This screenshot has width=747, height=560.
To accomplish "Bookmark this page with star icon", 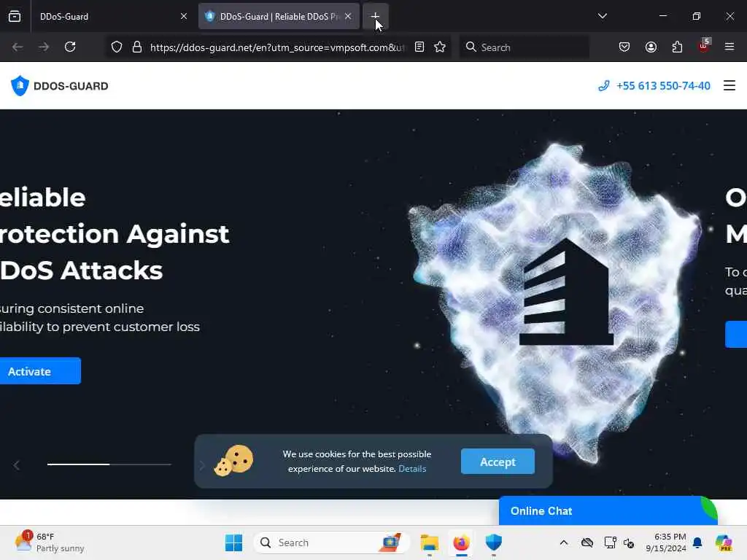I will [x=440, y=47].
